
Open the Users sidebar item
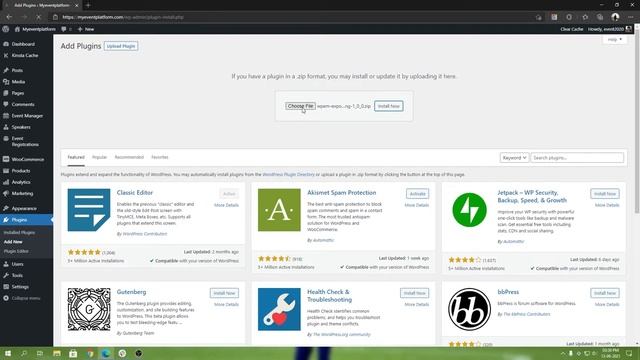pos(17,264)
